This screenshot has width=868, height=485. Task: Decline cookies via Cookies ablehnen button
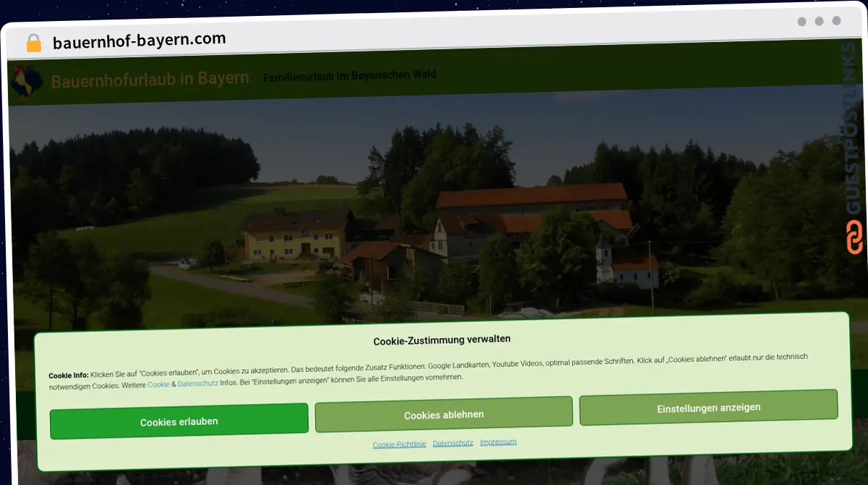click(443, 415)
